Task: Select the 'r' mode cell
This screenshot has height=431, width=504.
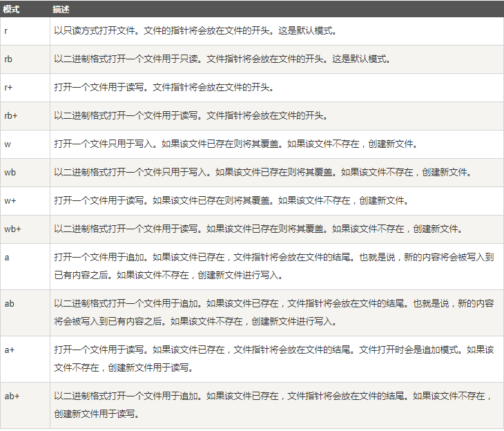Action: pyautogui.click(x=7, y=31)
